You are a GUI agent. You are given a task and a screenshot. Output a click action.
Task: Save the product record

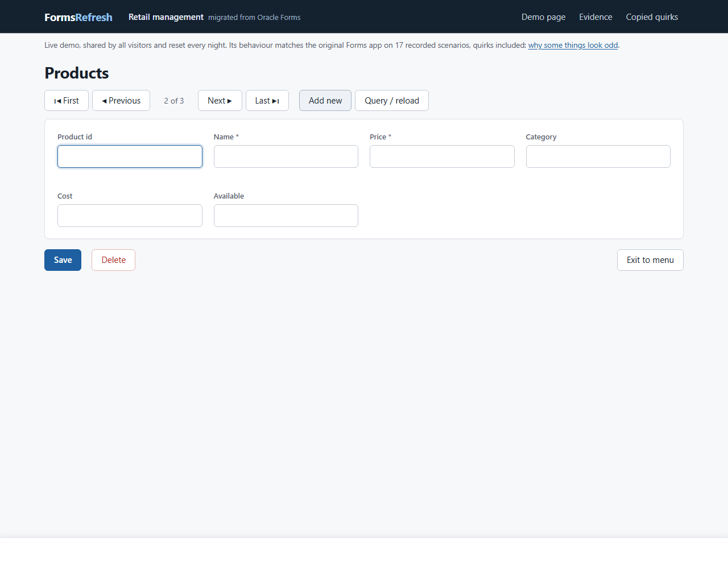click(63, 260)
